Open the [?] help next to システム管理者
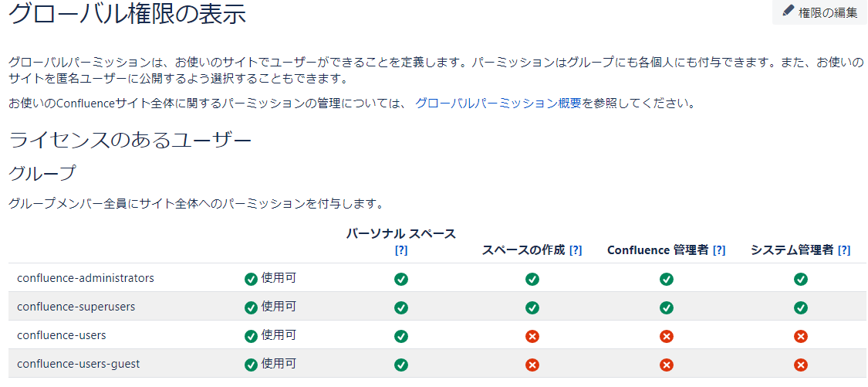 coord(844,250)
